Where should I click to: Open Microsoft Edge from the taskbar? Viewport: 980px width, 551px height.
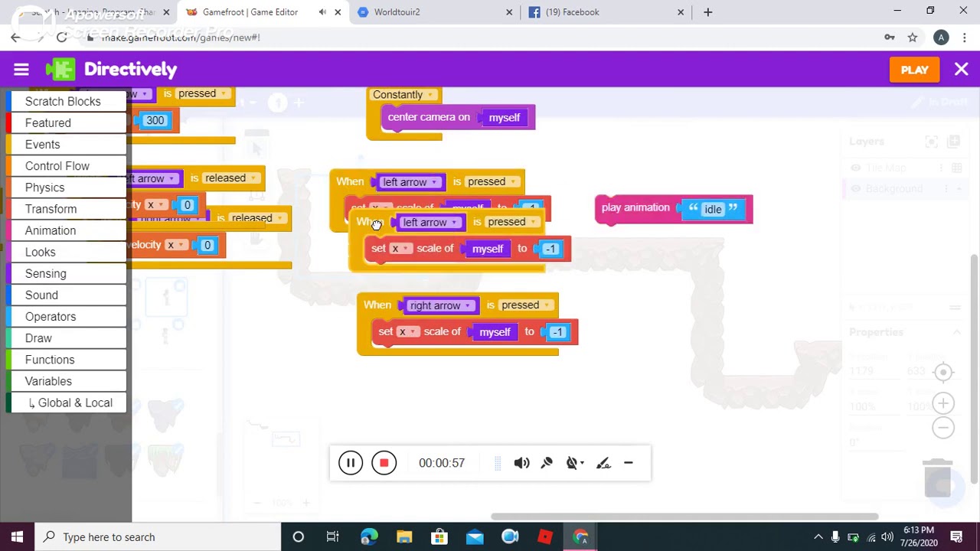(369, 536)
